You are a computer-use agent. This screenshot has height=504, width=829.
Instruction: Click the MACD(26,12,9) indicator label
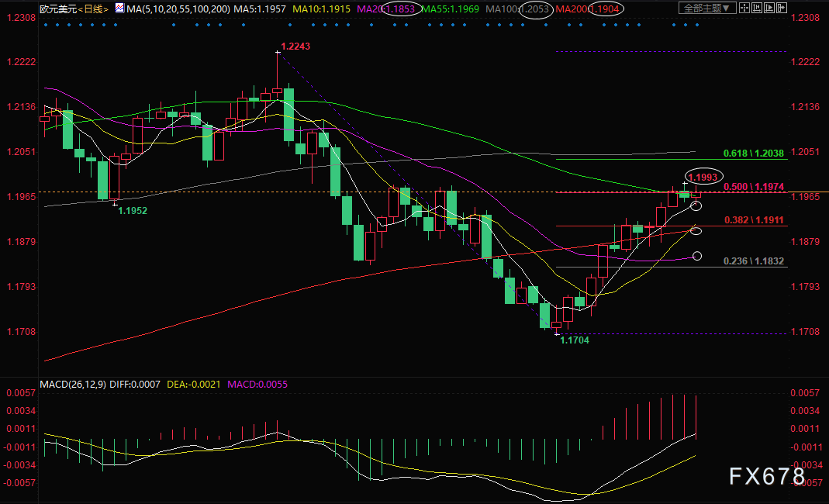click(x=73, y=385)
